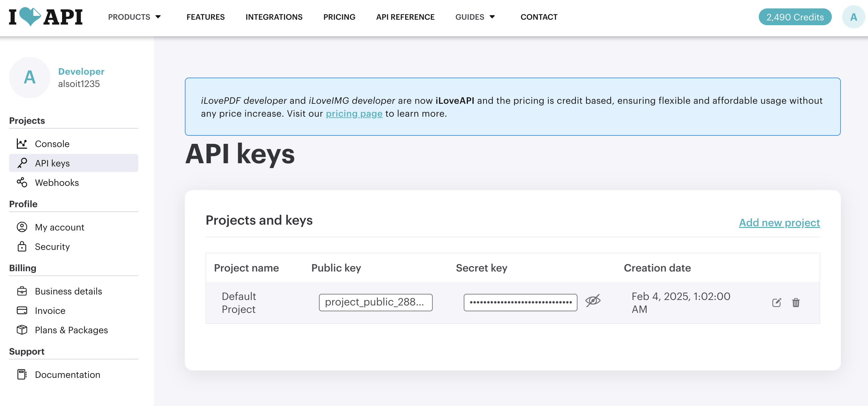Reveal the secret key with eye icon
The height and width of the screenshot is (406, 868).
(593, 301)
